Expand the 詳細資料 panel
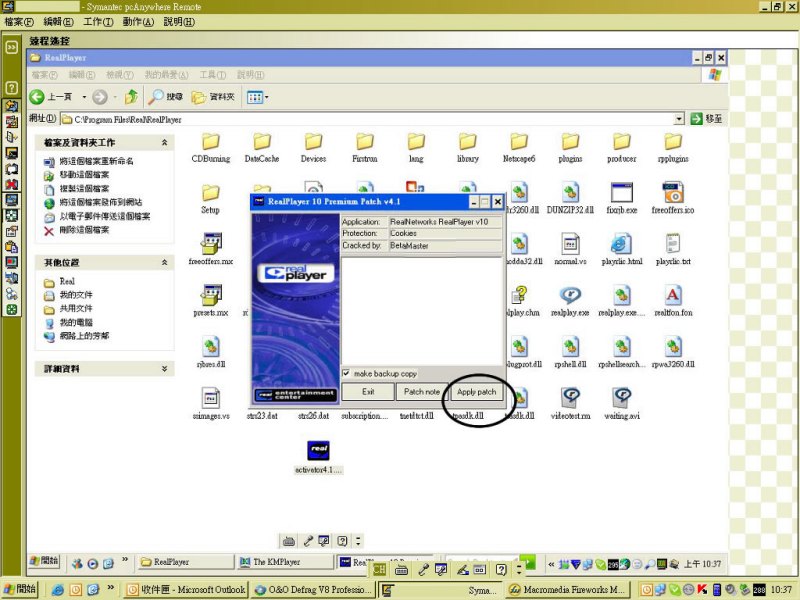800x600 pixels. click(164, 368)
